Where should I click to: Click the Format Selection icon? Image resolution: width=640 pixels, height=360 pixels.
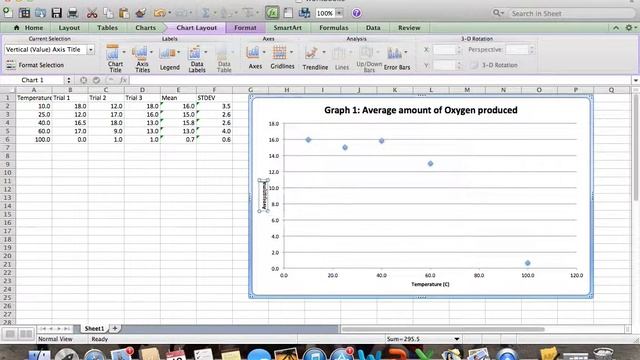pos(11,65)
